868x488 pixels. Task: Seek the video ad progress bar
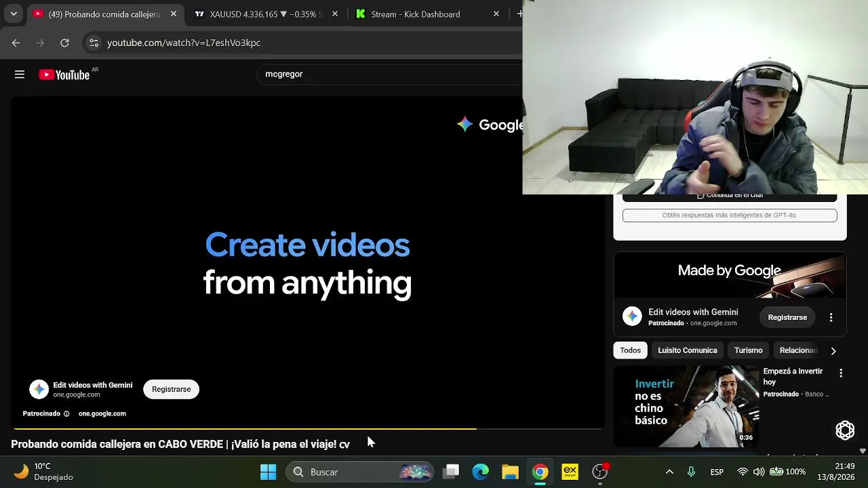point(307,428)
